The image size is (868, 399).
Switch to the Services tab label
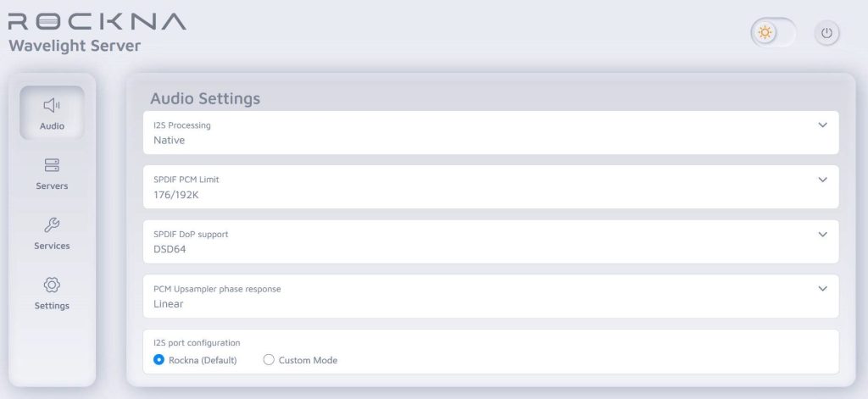pyautogui.click(x=52, y=246)
